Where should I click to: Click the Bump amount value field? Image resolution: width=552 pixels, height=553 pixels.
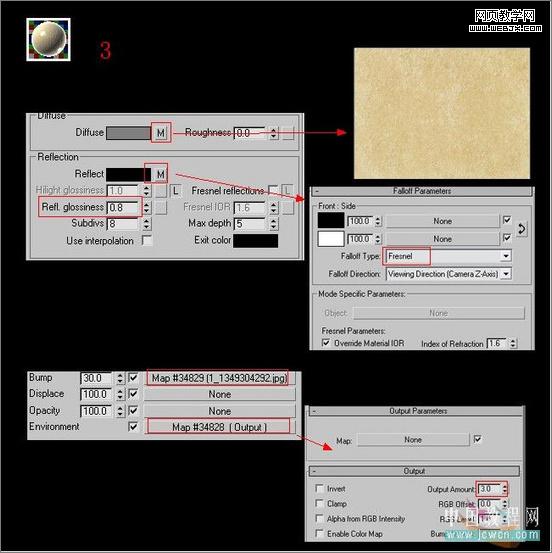coord(96,378)
